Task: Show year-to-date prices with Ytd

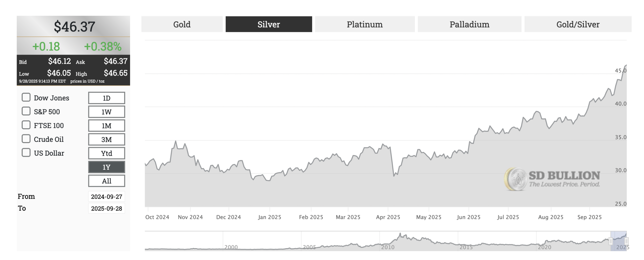Action: (x=106, y=153)
